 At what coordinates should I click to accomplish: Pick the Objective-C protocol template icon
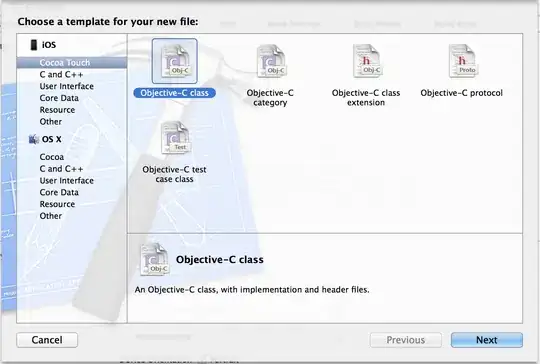click(463, 61)
